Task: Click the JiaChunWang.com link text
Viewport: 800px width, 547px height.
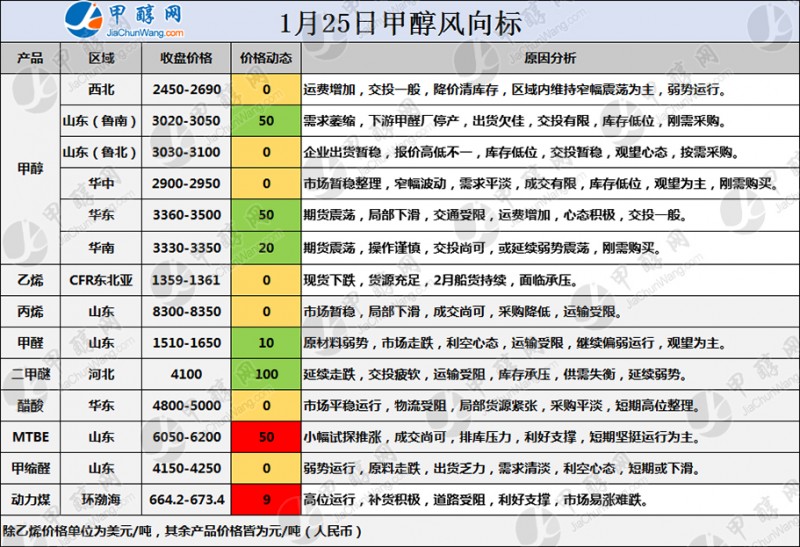Action: pos(145,33)
